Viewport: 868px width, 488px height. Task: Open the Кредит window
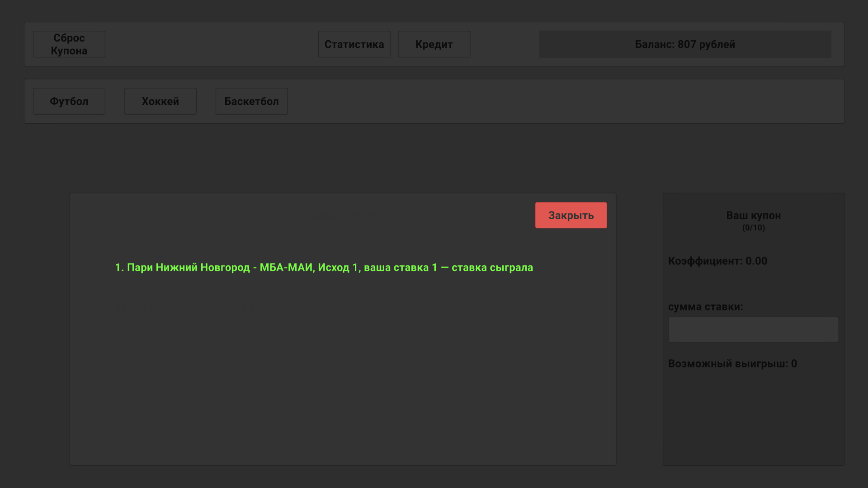coord(434,44)
